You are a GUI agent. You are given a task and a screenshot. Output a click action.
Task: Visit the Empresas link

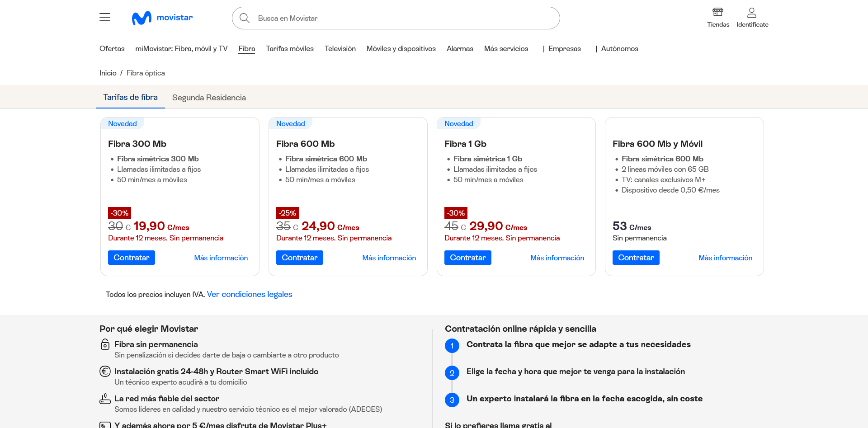[x=565, y=49]
